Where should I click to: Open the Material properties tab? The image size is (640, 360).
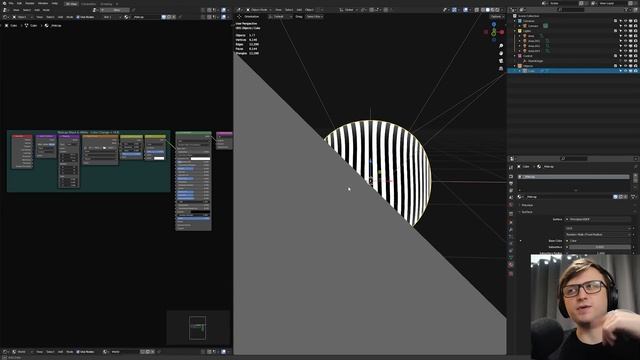pyautogui.click(x=511, y=265)
